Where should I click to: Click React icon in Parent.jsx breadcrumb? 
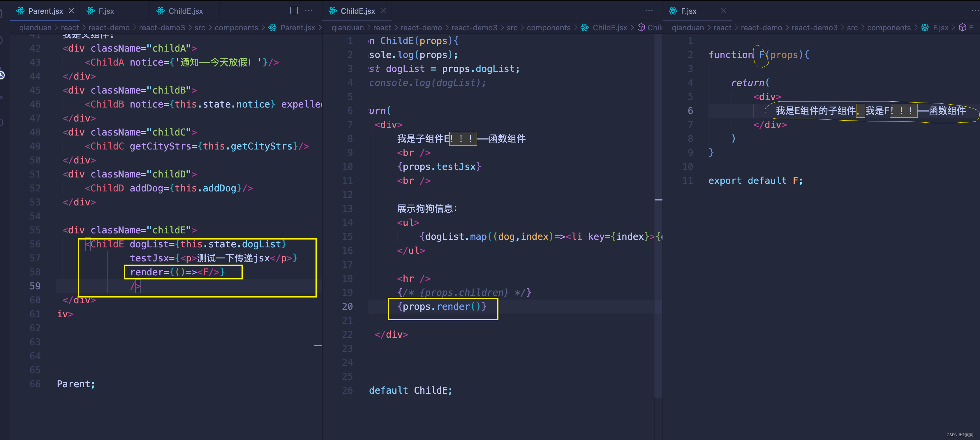tap(272, 28)
